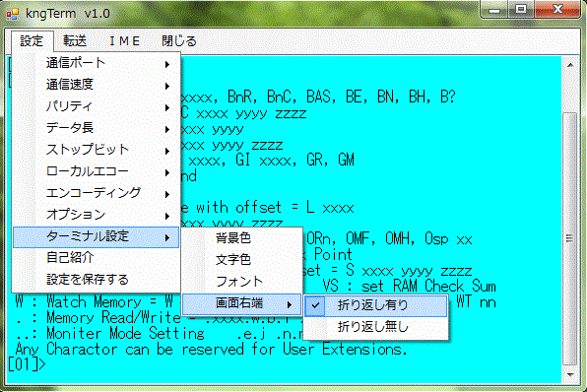
Task: Open the ローカルエコー submenu
Action: coord(96,171)
